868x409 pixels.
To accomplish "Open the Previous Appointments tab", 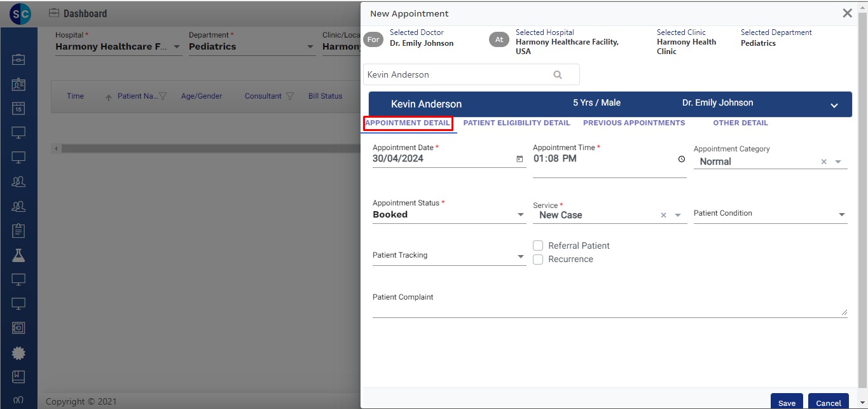I will coord(634,123).
